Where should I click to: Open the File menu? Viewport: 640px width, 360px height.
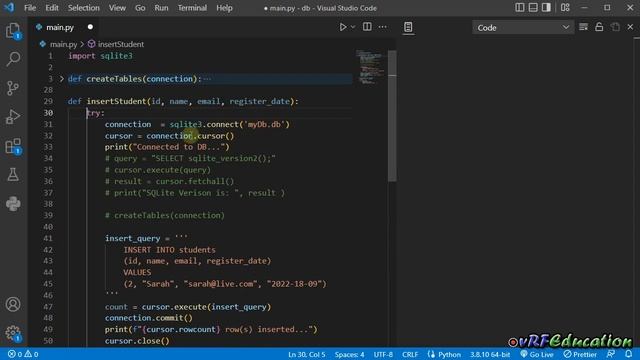point(30,8)
